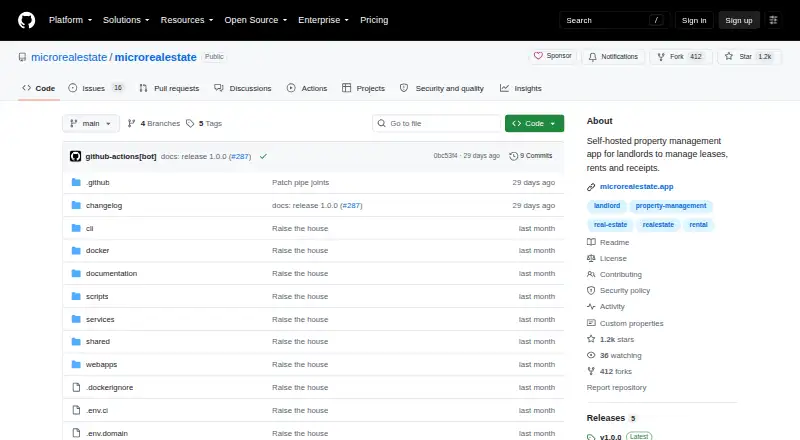Image resolution: width=800 pixels, height=440 pixels.
Task: Open the Enterprise dropdown menu
Action: click(323, 20)
